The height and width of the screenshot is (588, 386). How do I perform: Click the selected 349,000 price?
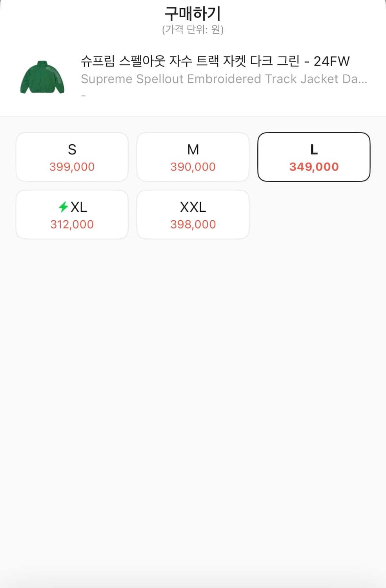point(314,167)
